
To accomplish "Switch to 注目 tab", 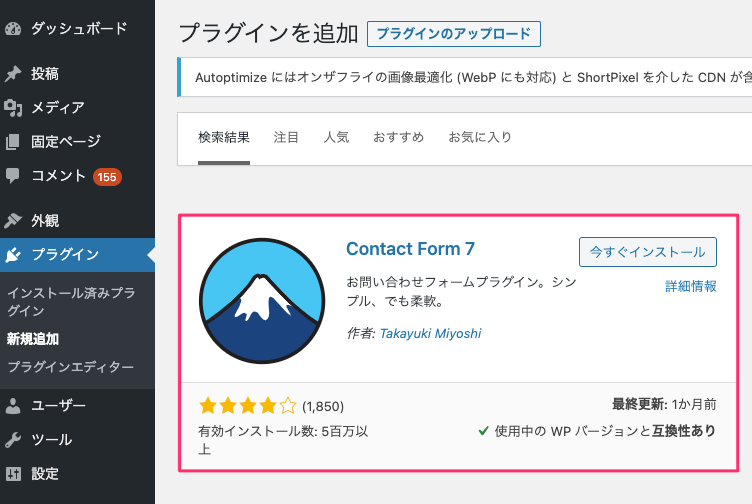I will coord(286,137).
